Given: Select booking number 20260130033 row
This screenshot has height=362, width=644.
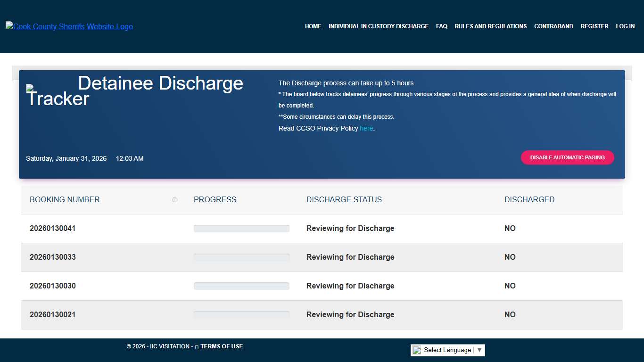Looking at the screenshot, I should click(x=52, y=257).
